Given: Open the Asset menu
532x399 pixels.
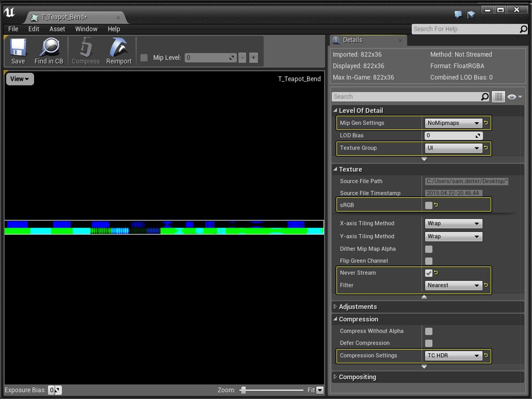Looking at the screenshot, I should pos(57,29).
